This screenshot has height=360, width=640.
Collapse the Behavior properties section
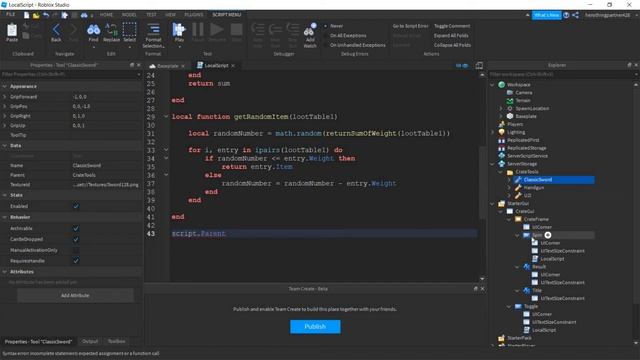[x=4, y=217]
